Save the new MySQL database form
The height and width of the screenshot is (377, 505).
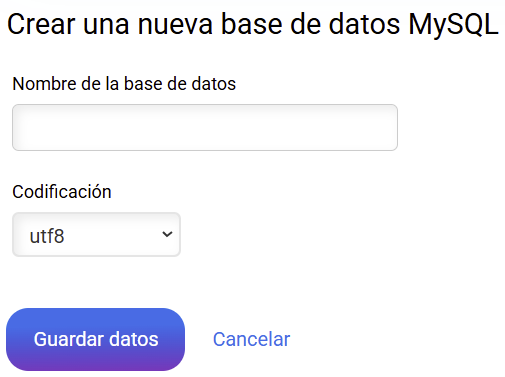pyautogui.click(x=95, y=339)
